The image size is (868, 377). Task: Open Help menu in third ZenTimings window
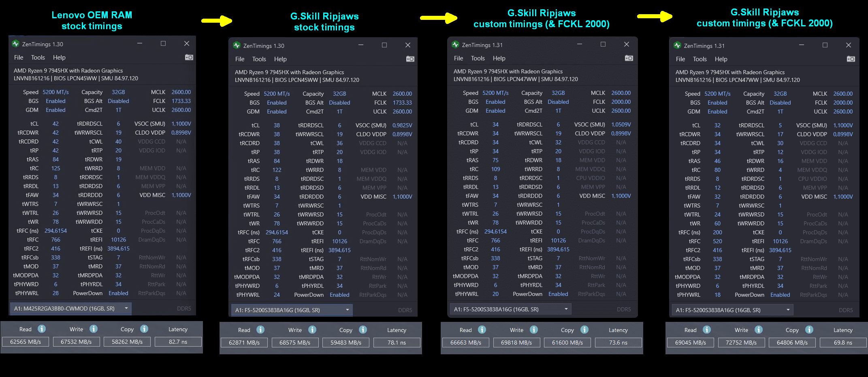click(x=499, y=58)
